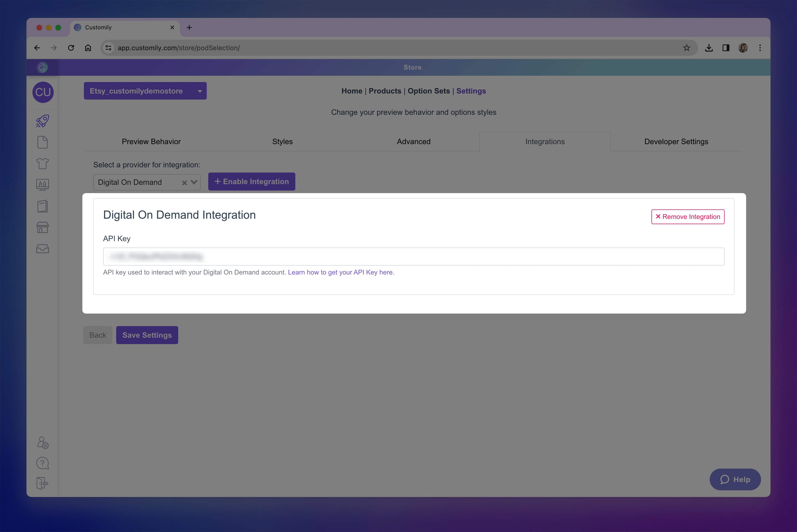Click the logout door icon
Viewport: 797px width, 532px height.
pyautogui.click(x=42, y=483)
